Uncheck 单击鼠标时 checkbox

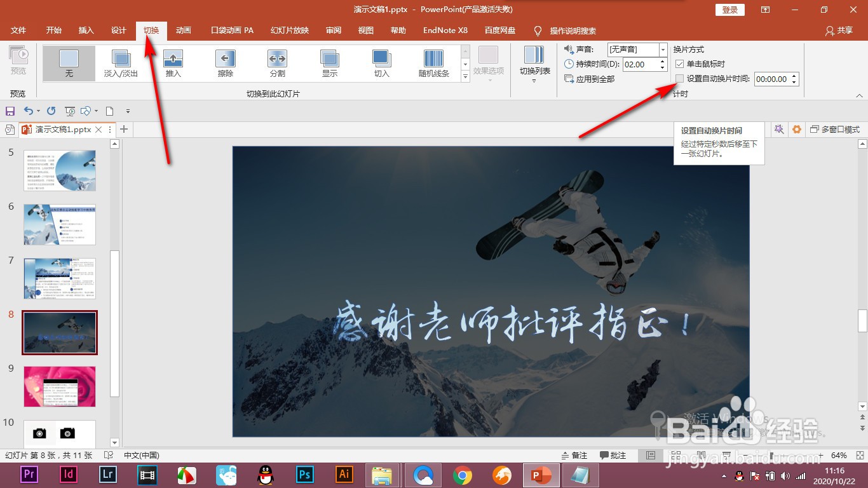coord(679,64)
